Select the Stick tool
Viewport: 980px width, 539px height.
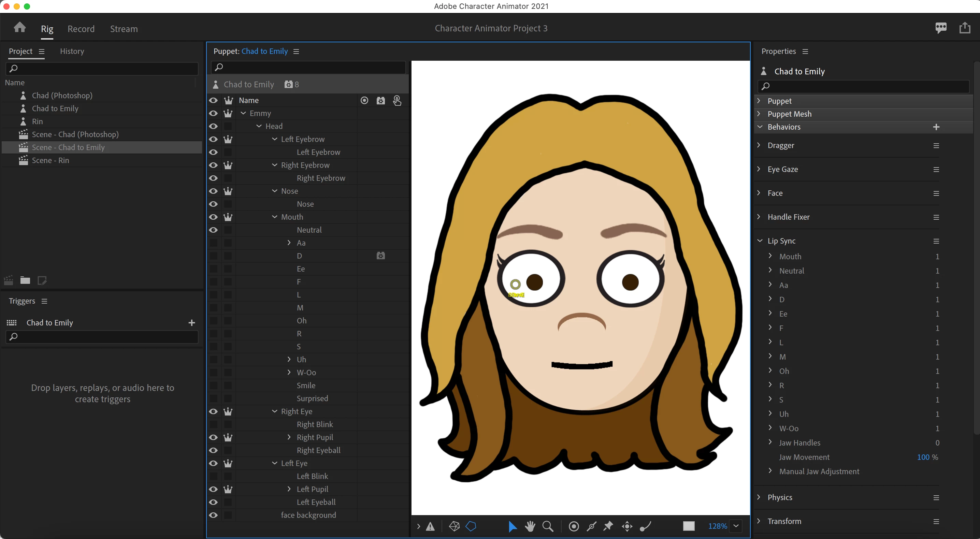pyautogui.click(x=592, y=526)
